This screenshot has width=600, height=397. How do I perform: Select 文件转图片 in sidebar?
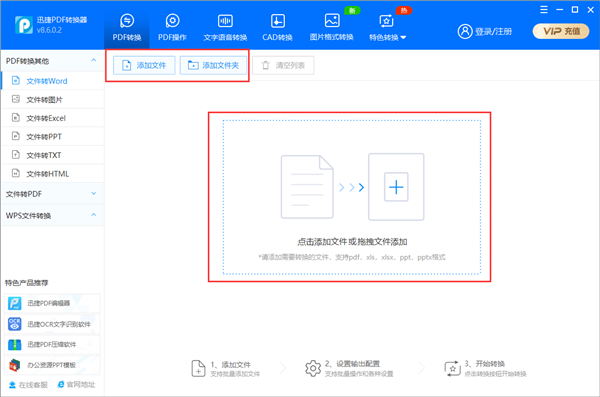point(53,100)
